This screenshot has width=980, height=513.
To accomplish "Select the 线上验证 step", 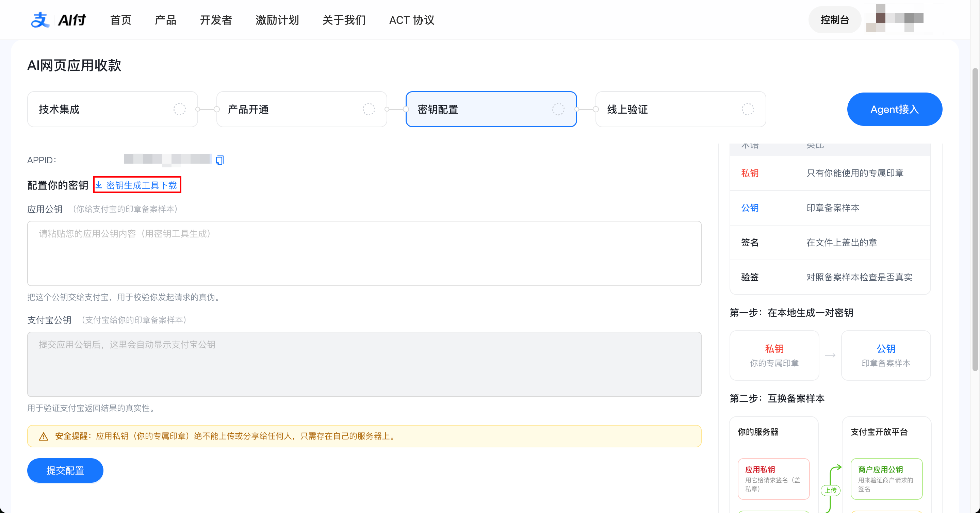I will [x=681, y=110].
